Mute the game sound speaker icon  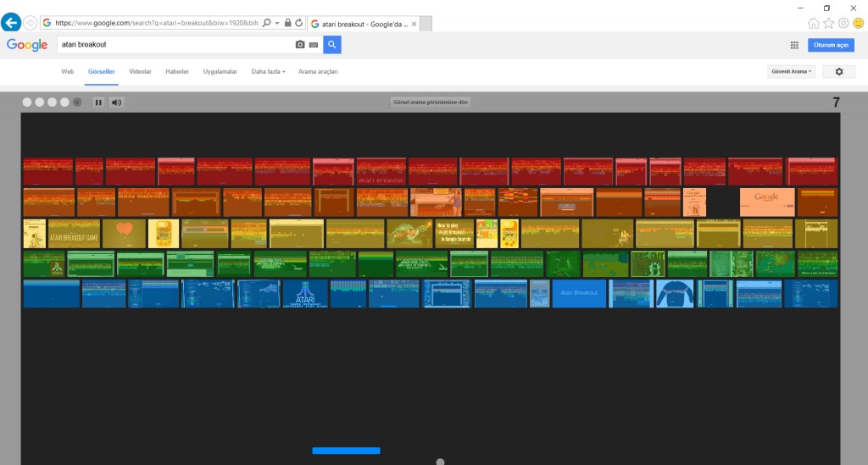[116, 102]
